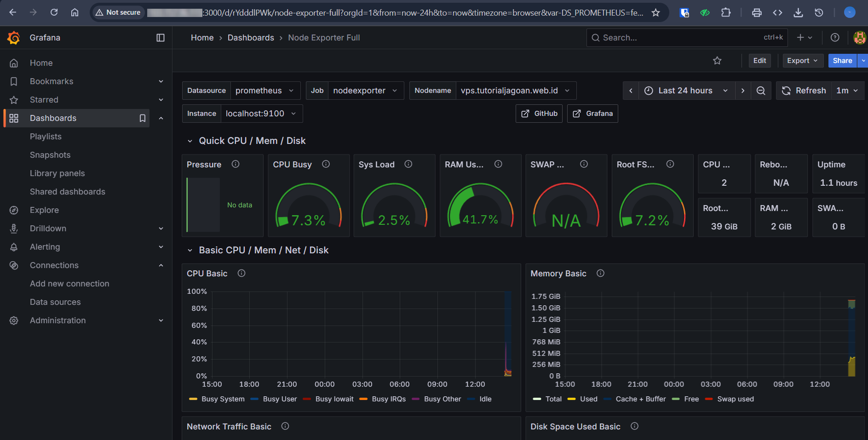Show info for Root FS Used panel
The height and width of the screenshot is (440, 868).
point(670,164)
